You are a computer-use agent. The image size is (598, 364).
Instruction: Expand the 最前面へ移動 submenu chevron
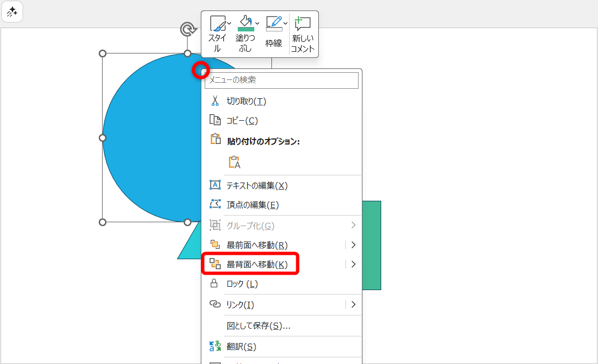[353, 244]
